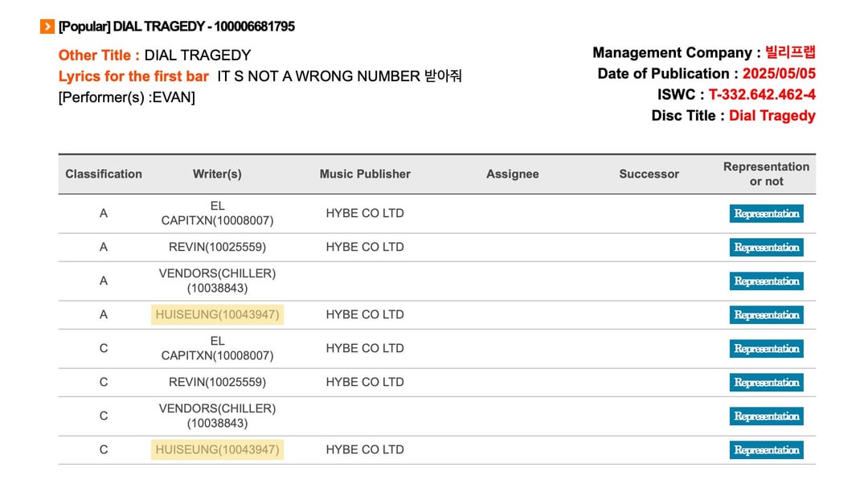Click the Successor column header
The height and width of the screenshot is (492, 868).
tap(649, 174)
